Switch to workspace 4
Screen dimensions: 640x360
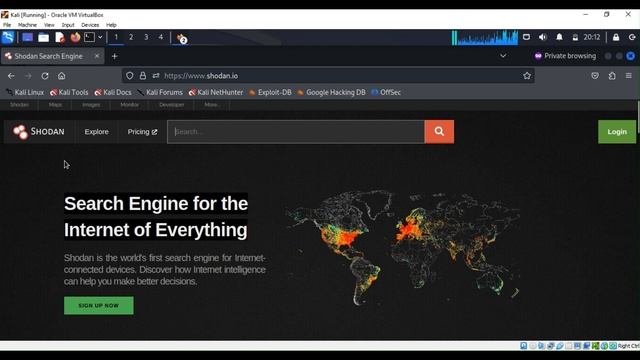click(161, 37)
